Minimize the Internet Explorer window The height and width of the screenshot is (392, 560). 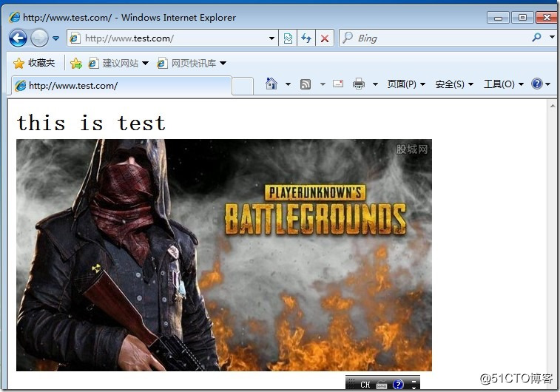click(x=498, y=18)
